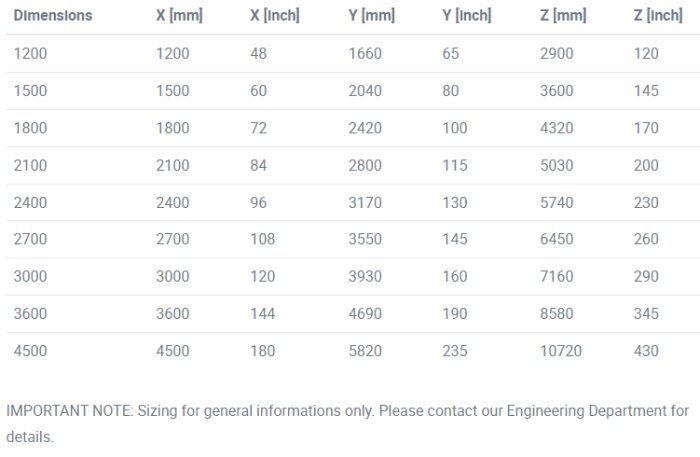Screen dimensions: 700x457
Task: Select the X [inch] column header
Action: click(x=273, y=16)
